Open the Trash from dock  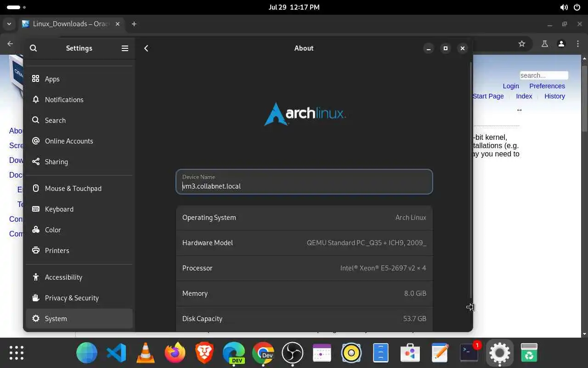tap(529, 353)
